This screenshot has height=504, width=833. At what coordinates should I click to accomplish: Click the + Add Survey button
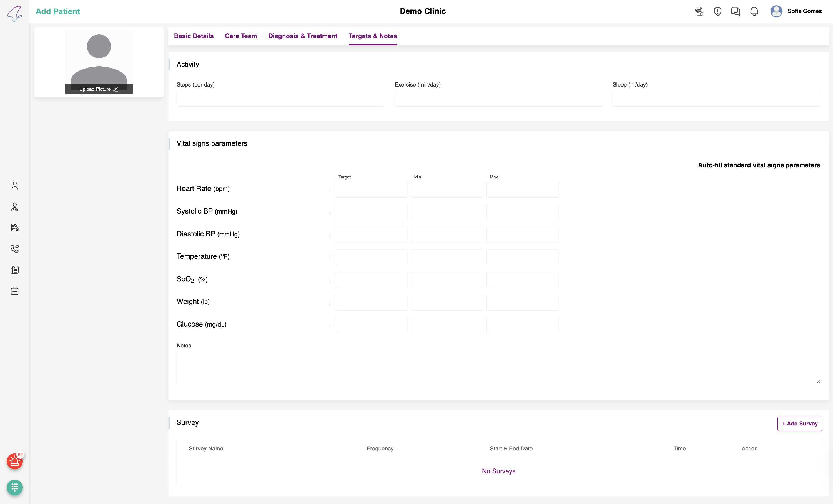pyautogui.click(x=799, y=424)
